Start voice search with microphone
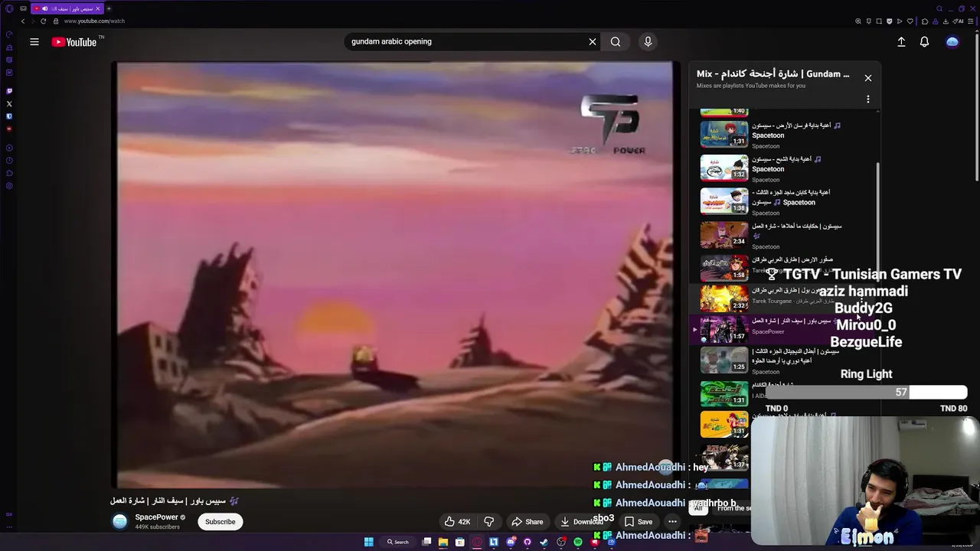Screen dimensions: 980x551 click(648, 42)
